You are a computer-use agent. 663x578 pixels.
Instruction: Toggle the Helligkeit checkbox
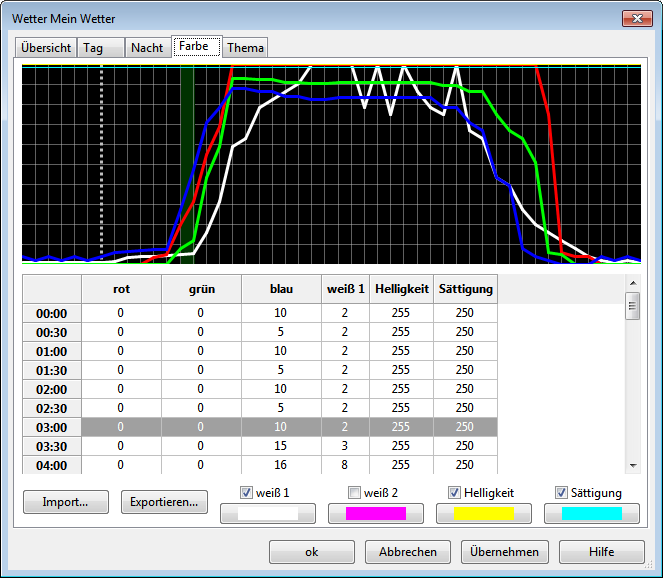point(455,493)
